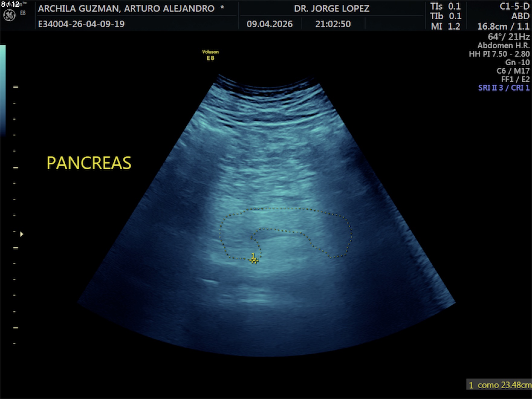The width and height of the screenshot is (532, 399).
Task: Click the GE logo in top-left corner
Action: 9,16
